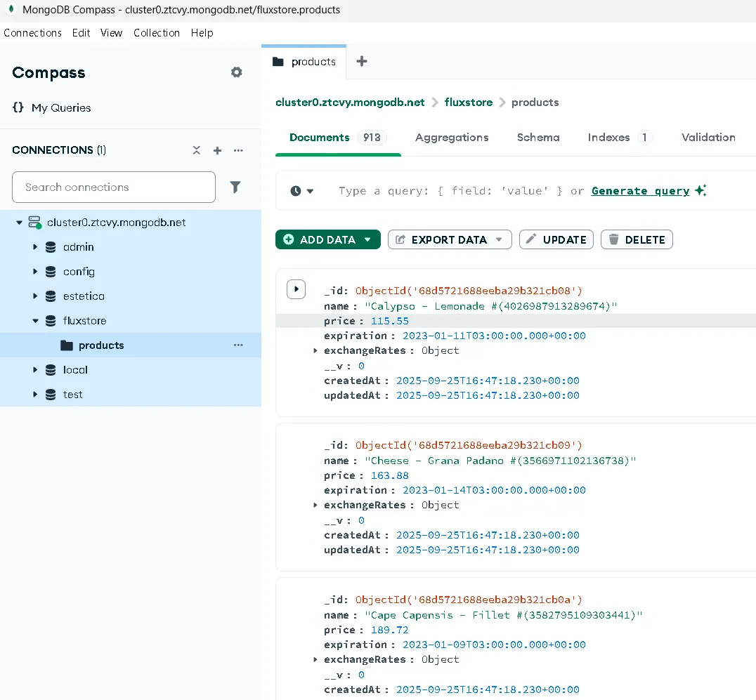Collapse cluster0.ztcvy.mongodb.net tree node

pos(19,223)
